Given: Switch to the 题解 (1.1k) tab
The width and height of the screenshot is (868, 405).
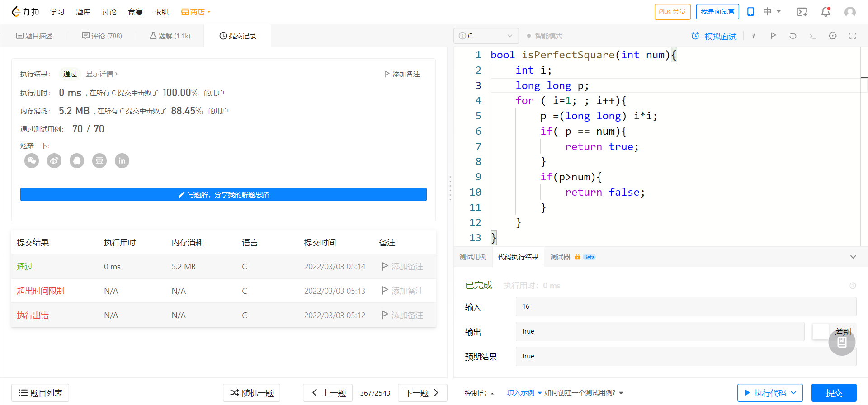Looking at the screenshot, I should click(170, 36).
